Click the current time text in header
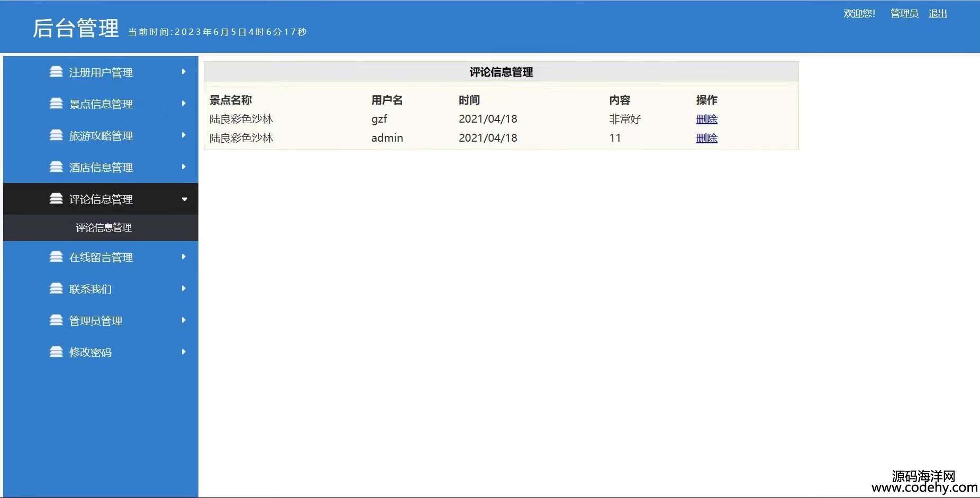 click(217, 32)
